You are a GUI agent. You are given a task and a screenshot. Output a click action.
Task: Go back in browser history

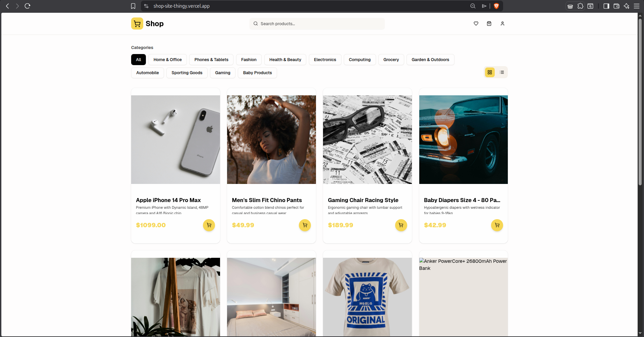7,6
